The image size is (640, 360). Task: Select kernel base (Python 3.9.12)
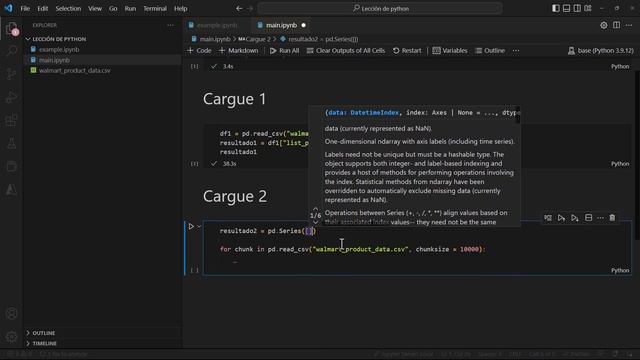coord(600,51)
